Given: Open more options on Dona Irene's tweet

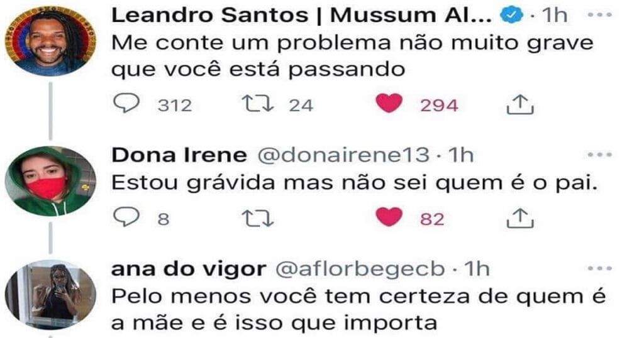Looking at the screenshot, I should [x=599, y=155].
